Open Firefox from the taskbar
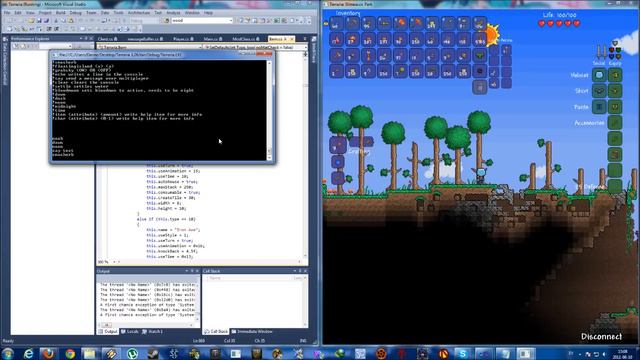The height and width of the screenshot is (360, 640). 49,353
